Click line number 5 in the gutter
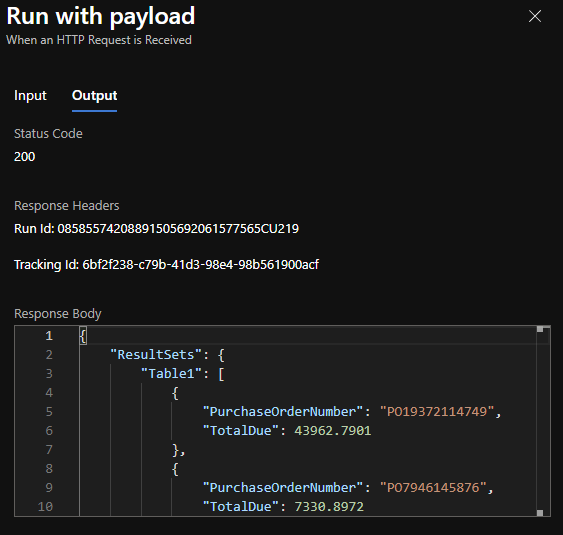This screenshot has height=535, width=563. click(x=49, y=411)
